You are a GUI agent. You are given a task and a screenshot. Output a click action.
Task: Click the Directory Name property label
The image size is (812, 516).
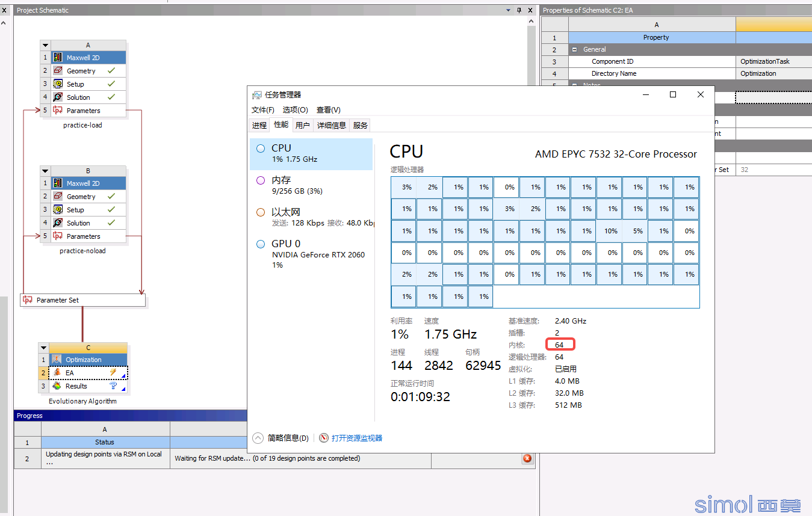point(614,73)
